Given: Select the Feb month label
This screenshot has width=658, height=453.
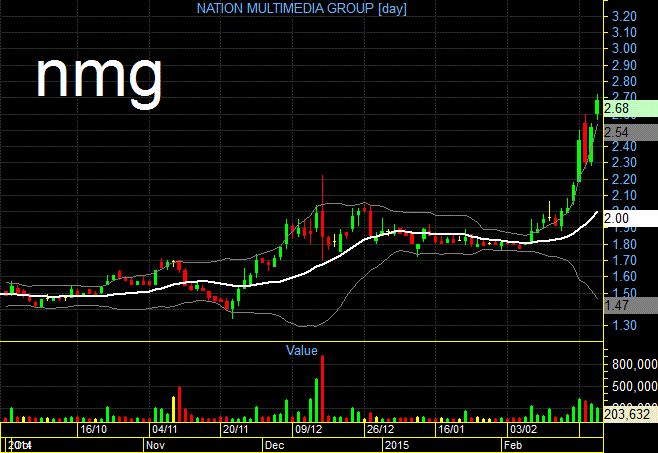Looking at the screenshot, I should [513, 445].
